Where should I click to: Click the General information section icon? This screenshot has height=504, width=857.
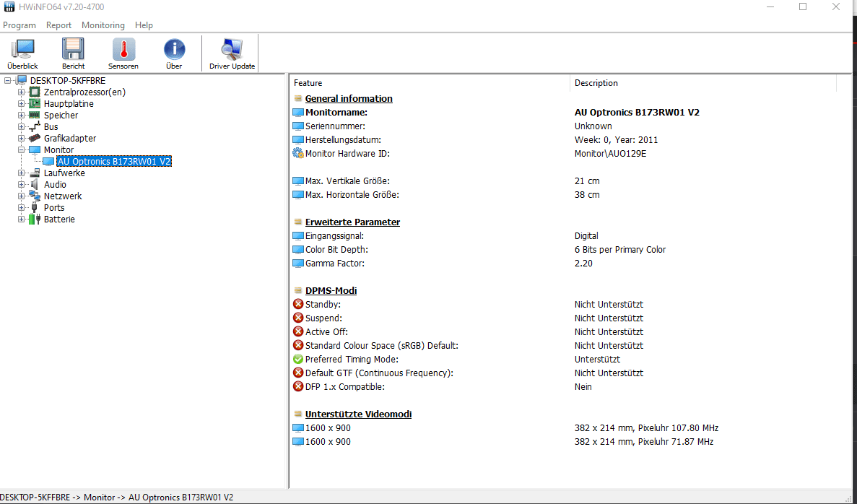click(x=298, y=98)
